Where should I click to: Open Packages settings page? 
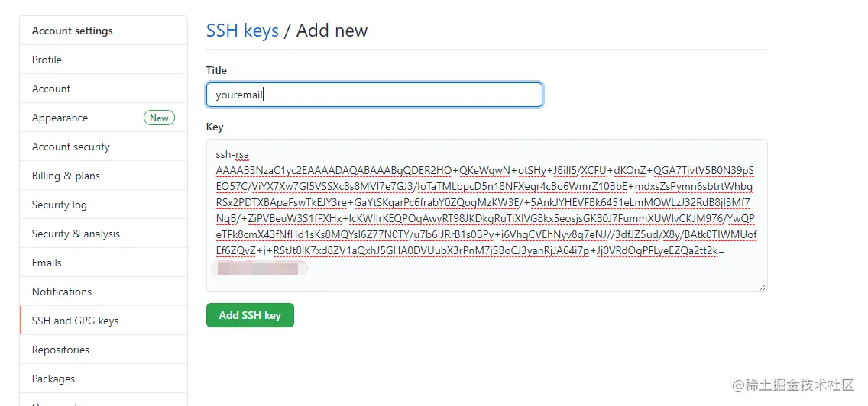[x=53, y=379]
